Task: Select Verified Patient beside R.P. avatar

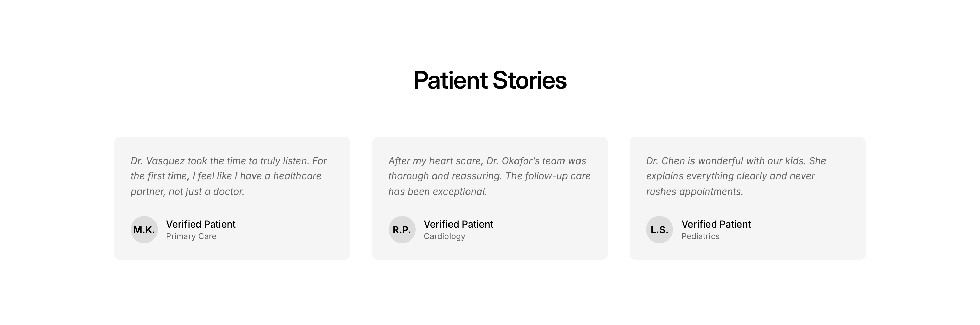Action: [x=458, y=224]
